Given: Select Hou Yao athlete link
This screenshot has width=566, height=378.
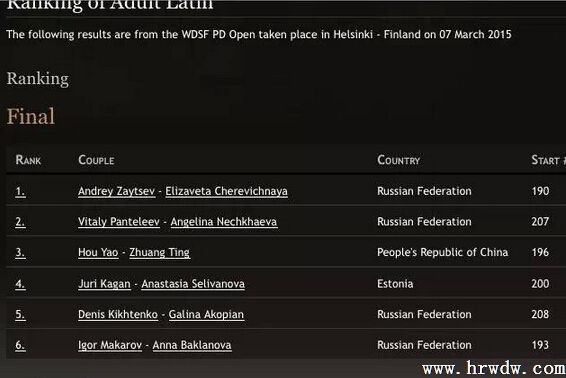Looking at the screenshot, I should [98, 252].
